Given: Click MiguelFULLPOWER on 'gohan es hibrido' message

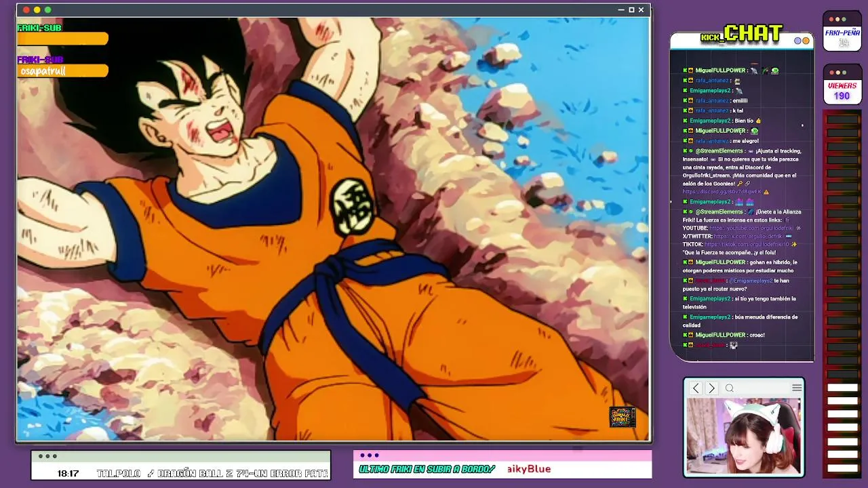Looking at the screenshot, I should 720,262.
